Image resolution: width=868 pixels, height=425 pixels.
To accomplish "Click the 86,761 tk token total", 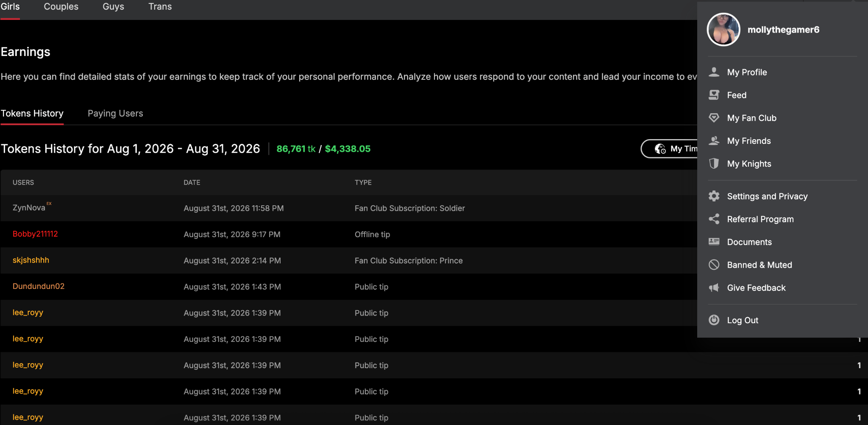I will [x=296, y=149].
